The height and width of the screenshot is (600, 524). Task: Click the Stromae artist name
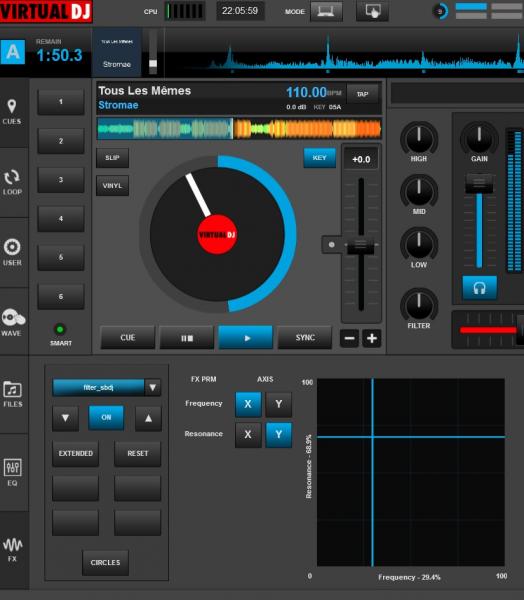point(118,105)
